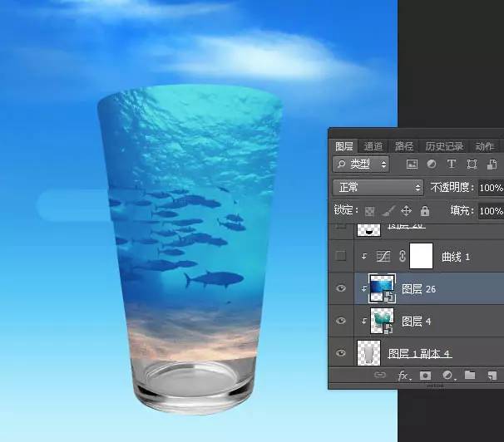Select the pixel layer filter icon
The height and width of the screenshot is (442, 504).
[408, 165]
